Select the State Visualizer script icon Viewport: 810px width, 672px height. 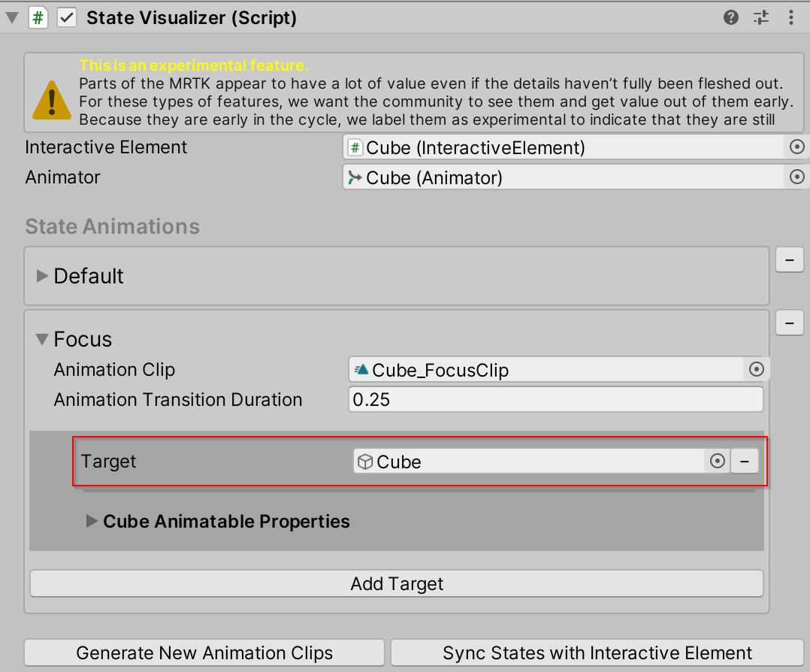click(37, 17)
